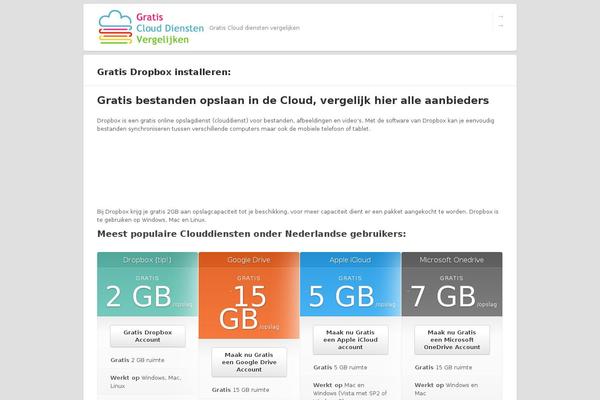600x400 pixels.
Task: Click the '2 GB' Dropbox storage amount
Action: (x=139, y=296)
